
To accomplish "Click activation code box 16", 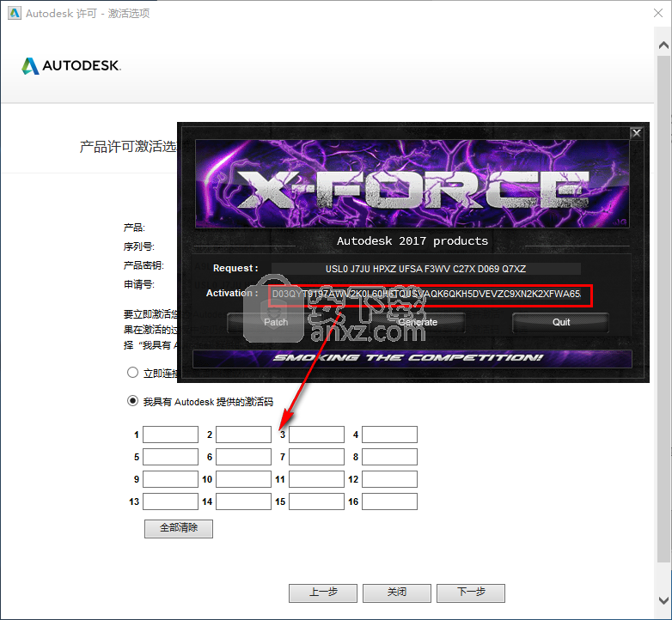I will coord(389,501).
